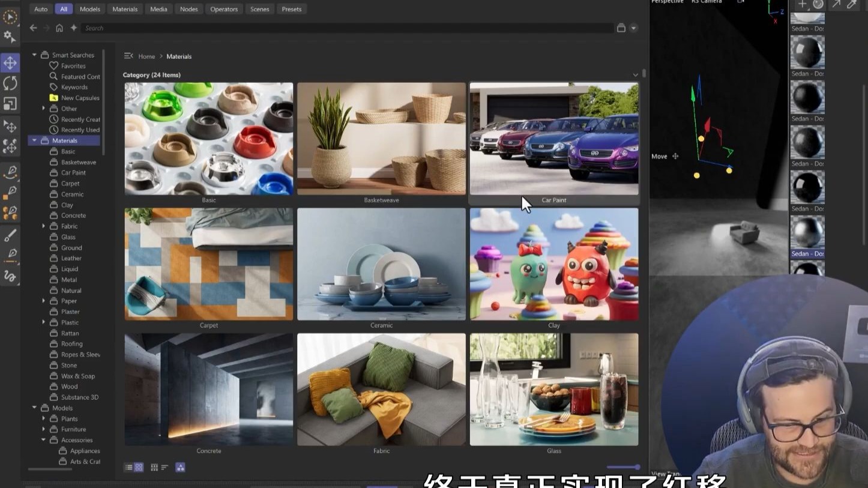Switch to small grid view icon

click(154, 467)
